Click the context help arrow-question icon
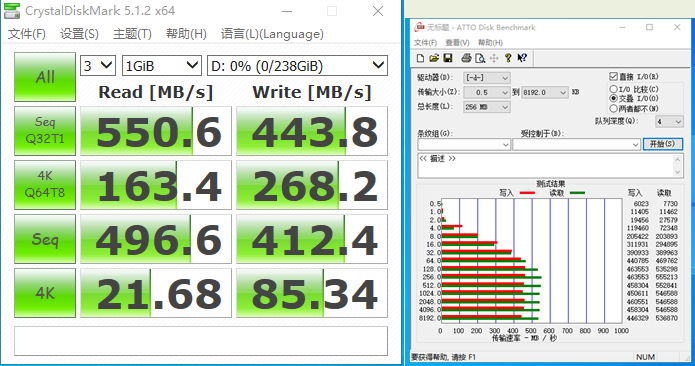The width and height of the screenshot is (695, 366). pos(522,58)
